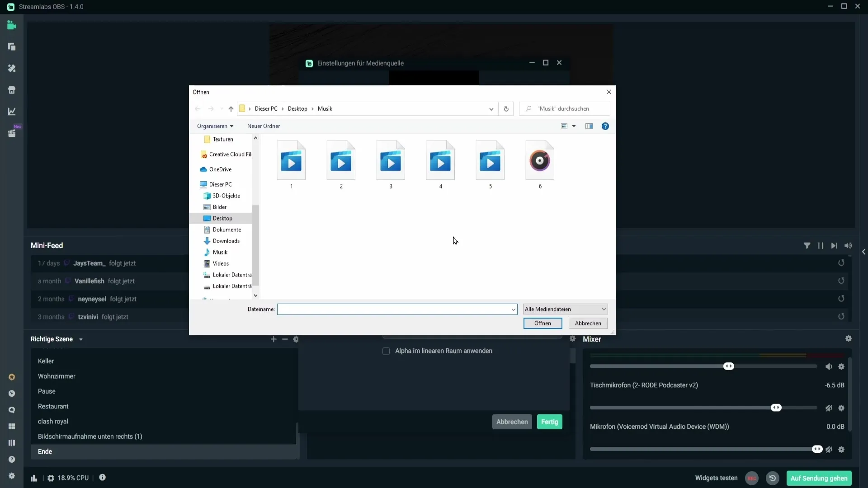Click Neuer Ordner in the dialog toolbar
This screenshot has height=488, width=868.
[x=264, y=126]
